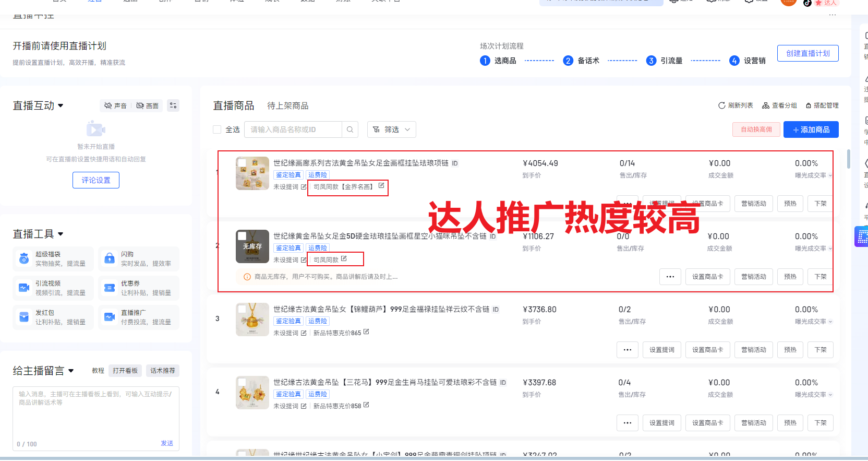Click the 发红包 red packet tool
868x461 pixels.
coord(24,317)
